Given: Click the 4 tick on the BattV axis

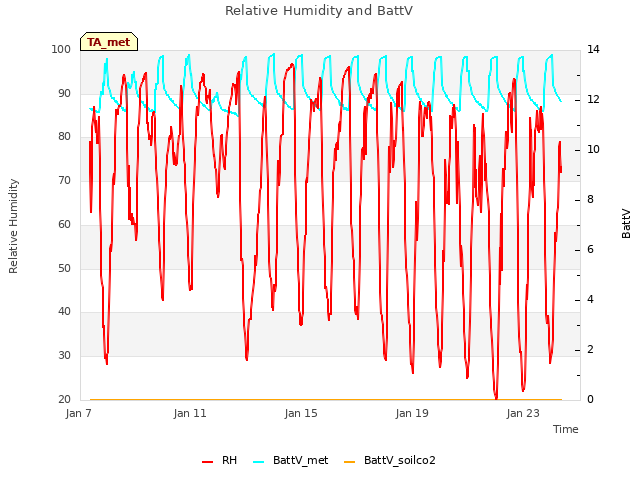Looking at the screenshot, I should [590, 300].
